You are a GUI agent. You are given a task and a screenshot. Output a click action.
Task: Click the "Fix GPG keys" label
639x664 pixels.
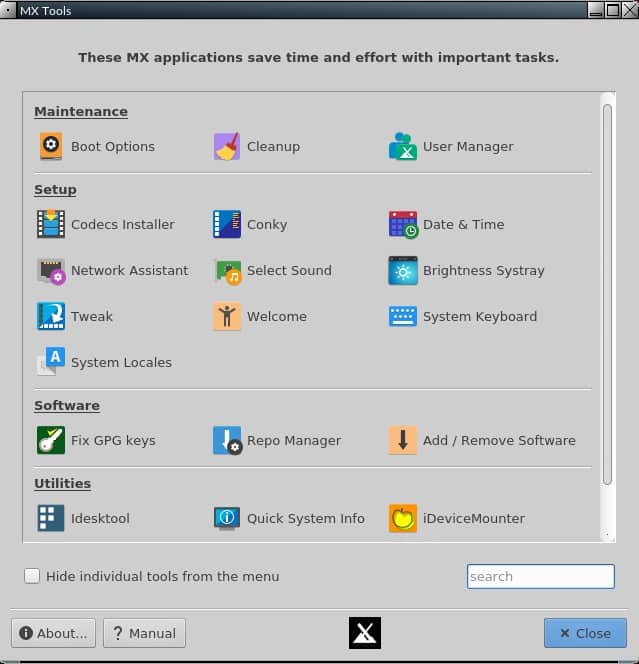[113, 440]
